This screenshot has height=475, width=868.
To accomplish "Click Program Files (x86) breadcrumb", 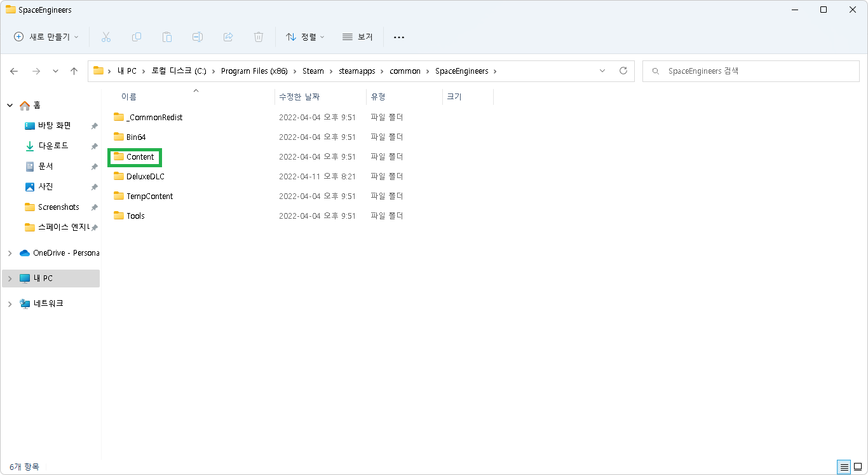I will (254, 71).
